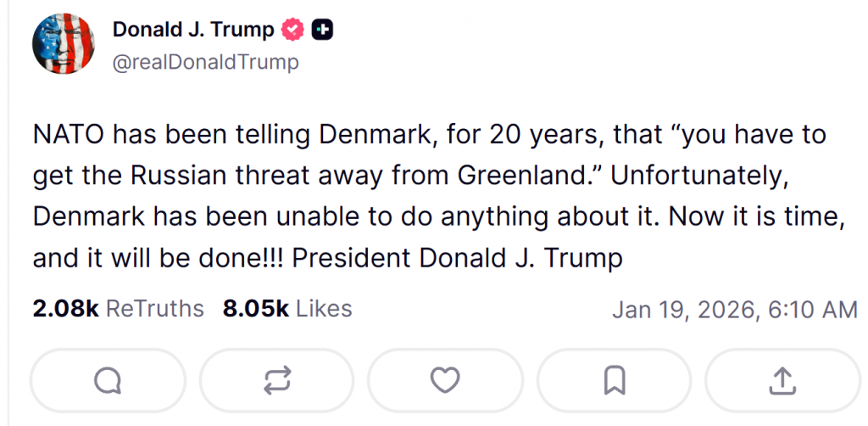Click the Donald J. Trump display name

click(193, 30)
